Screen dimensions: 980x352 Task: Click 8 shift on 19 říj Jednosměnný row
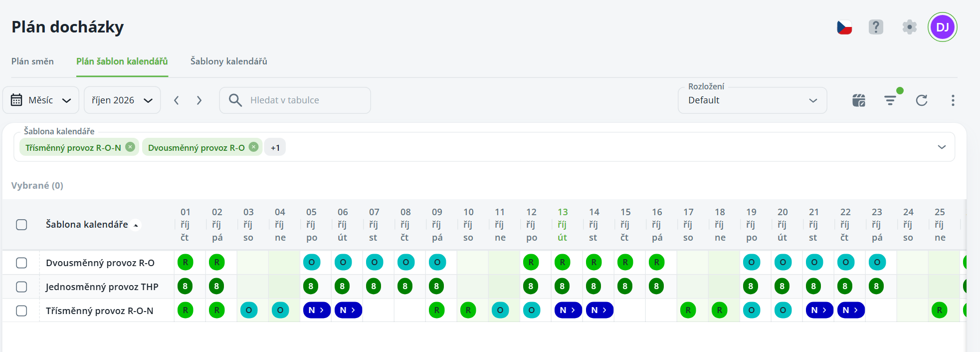[751, 286]
